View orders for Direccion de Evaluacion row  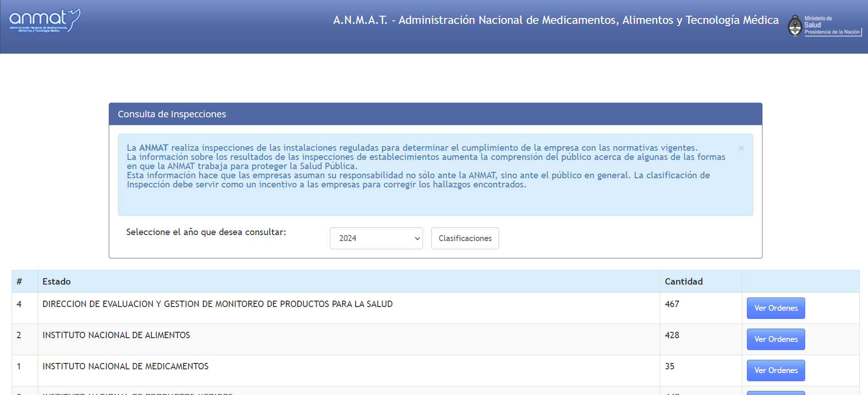tap(775, 308)
